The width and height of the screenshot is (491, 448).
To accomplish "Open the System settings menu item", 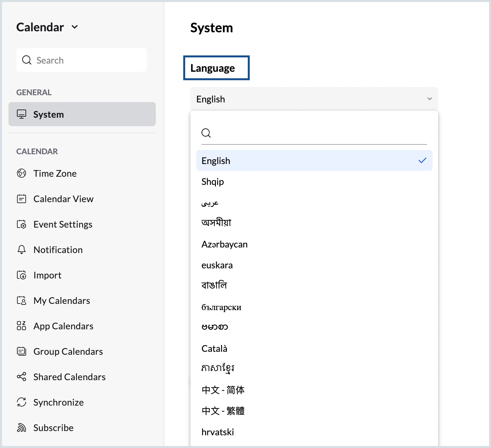I will pos(82,114).
